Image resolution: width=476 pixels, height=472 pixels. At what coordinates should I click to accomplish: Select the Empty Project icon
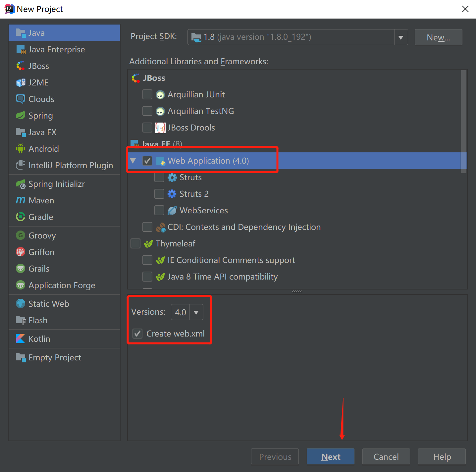pyautogui.click(x=21, y=357)
